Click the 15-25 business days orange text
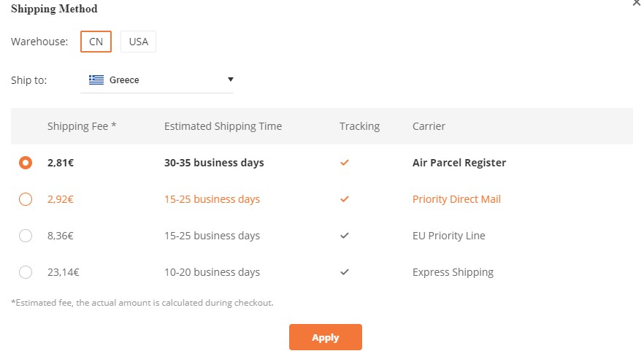 212,199
